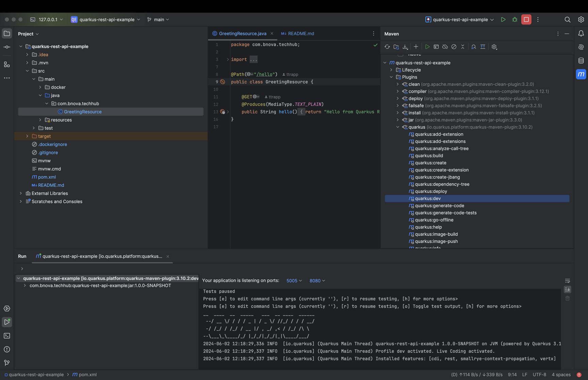Click the Maven sidebar button
Image resolution: width=588 pixels, height=380 pixels.
[x=581, y=74]
